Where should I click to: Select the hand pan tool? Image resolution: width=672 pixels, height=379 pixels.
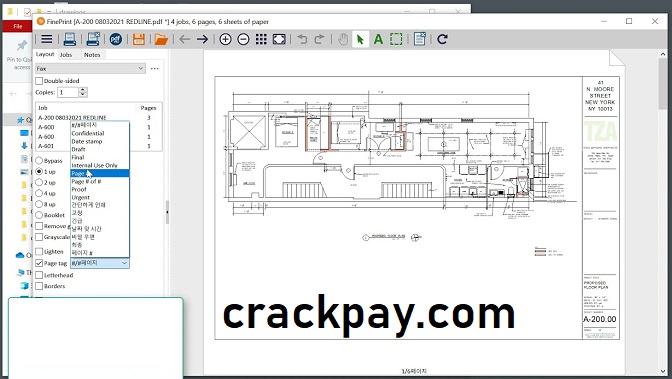coord(343,39)
